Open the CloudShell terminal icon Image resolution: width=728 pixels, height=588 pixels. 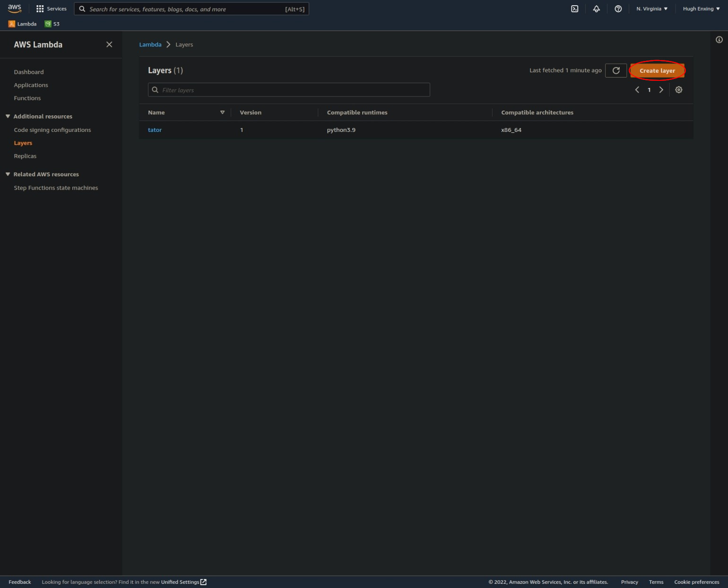tap(574, 9)
